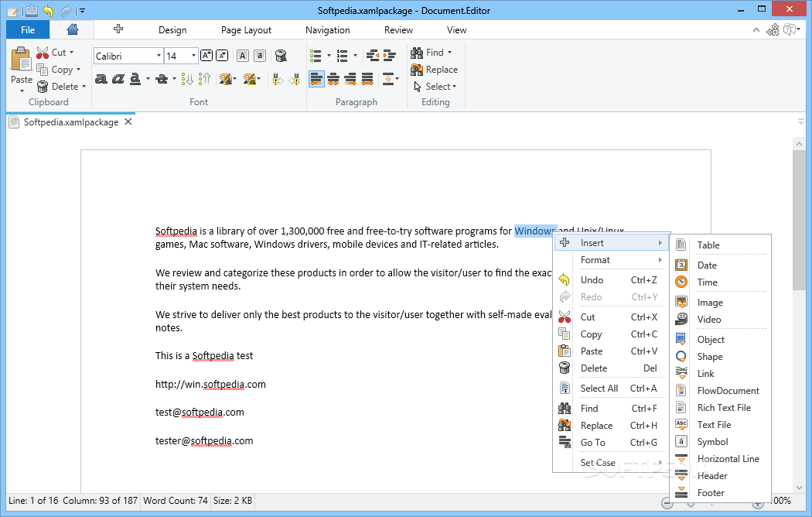This screenshot has width=812, height=517.
Task: Expand the bulleted list style arrow
Action: 329,56
